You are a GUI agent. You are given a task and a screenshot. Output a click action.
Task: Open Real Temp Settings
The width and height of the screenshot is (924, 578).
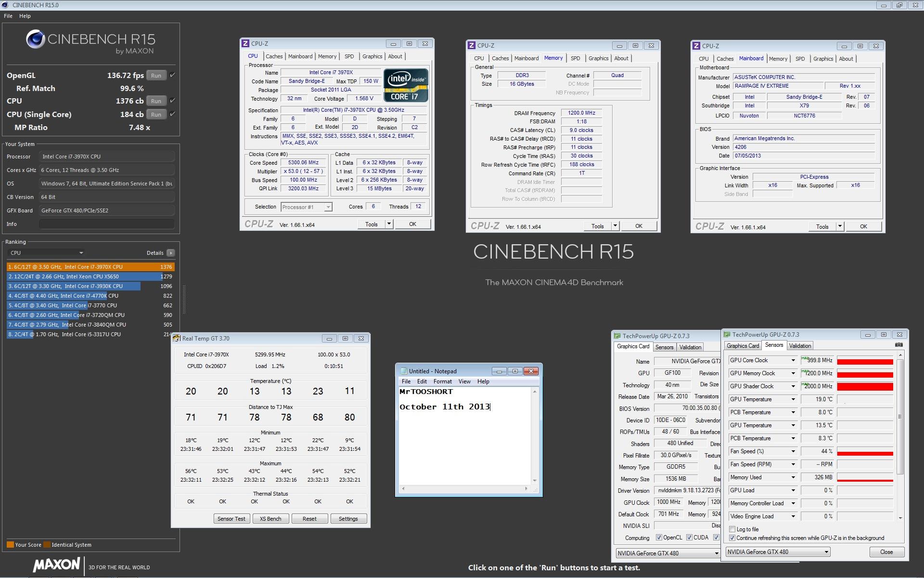pyautogui.click(x=348, y=519)
